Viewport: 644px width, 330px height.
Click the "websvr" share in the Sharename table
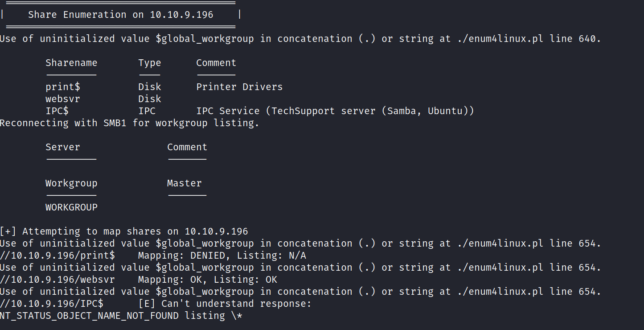[x=63, y=99]
